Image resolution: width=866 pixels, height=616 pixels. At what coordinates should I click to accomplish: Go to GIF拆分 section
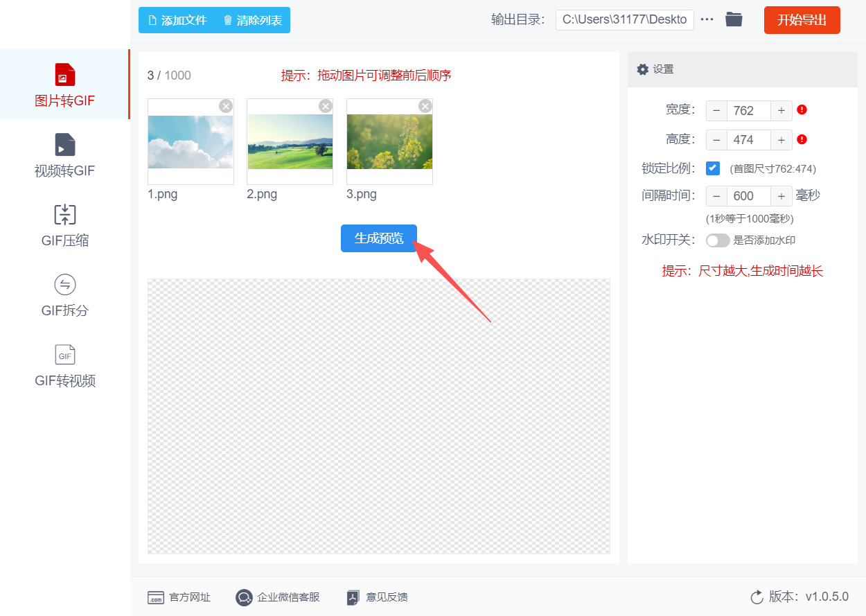[64, 295]
